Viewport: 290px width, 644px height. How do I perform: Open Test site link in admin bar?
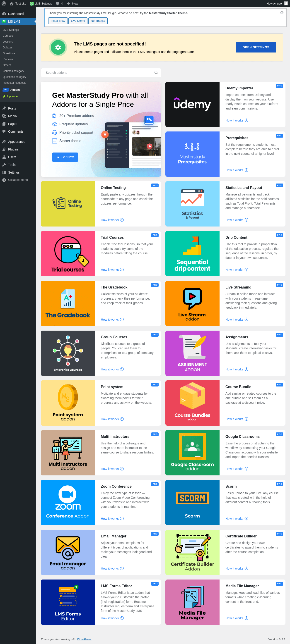[18, 3]
